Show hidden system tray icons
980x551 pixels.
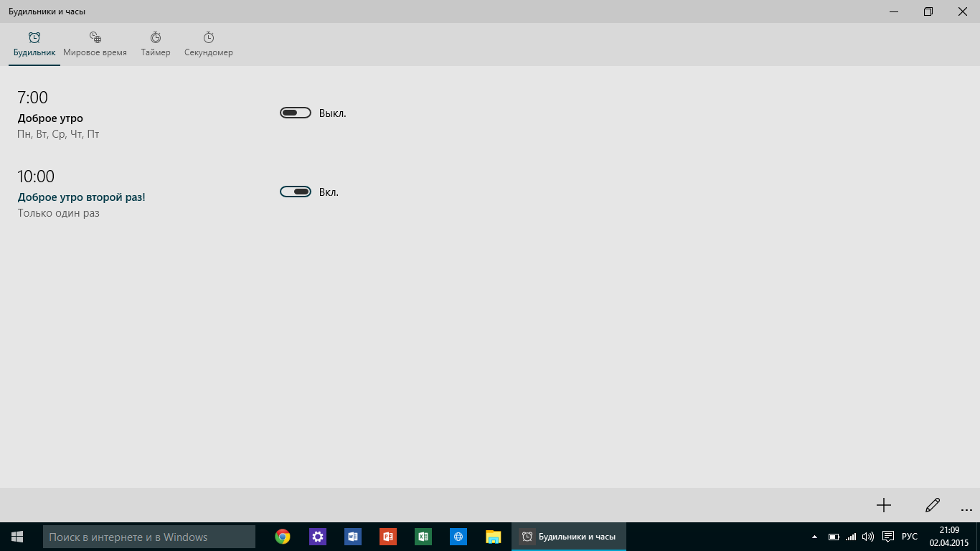814,537
